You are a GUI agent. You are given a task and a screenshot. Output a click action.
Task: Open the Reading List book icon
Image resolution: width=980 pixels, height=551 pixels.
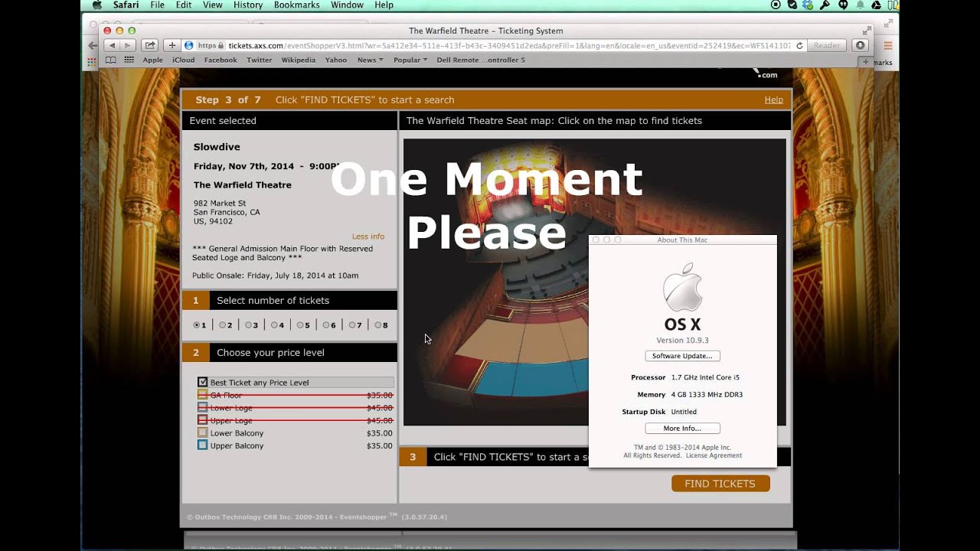[111, 60]
